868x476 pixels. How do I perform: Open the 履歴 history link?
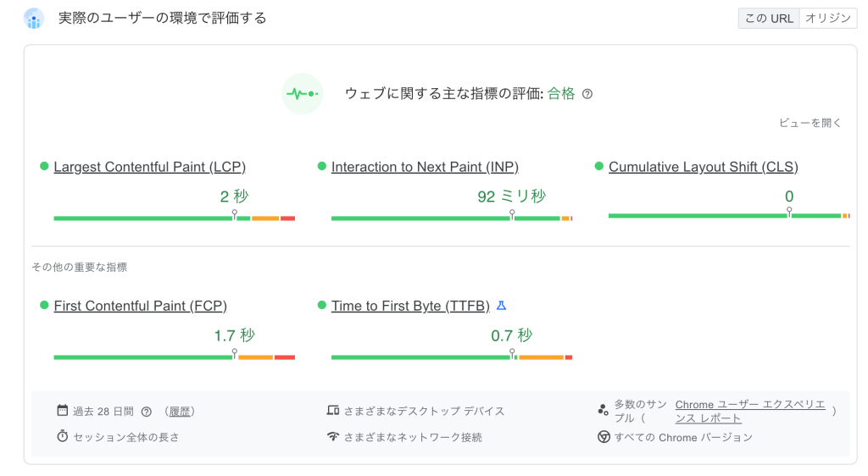tap(180, 412)
